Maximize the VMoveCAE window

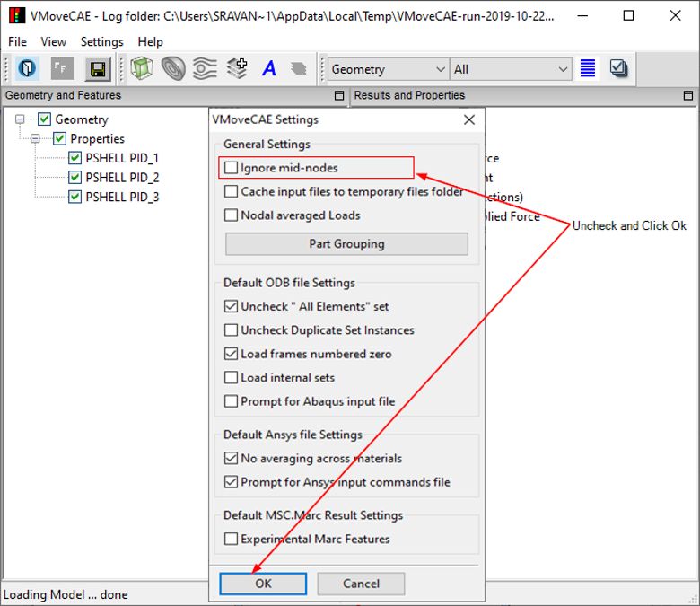[x=628, y=15]
